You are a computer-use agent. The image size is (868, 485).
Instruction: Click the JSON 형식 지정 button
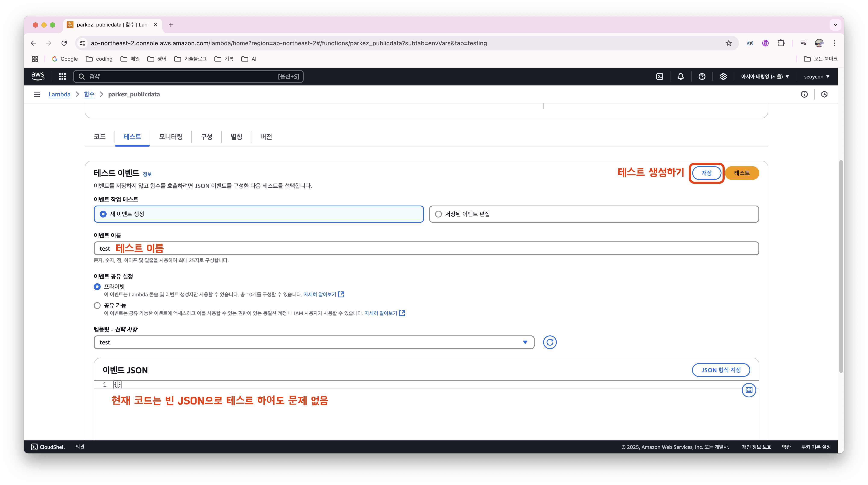click(721, 370)
